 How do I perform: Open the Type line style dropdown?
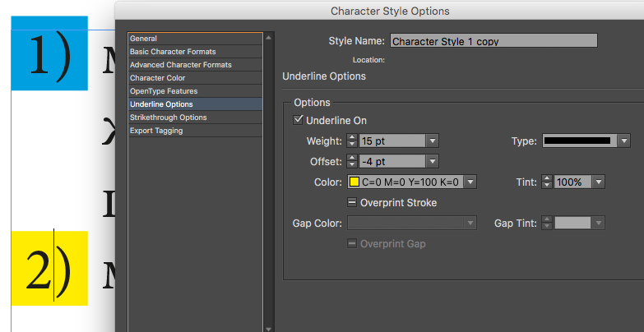click(x=623, y=141)
